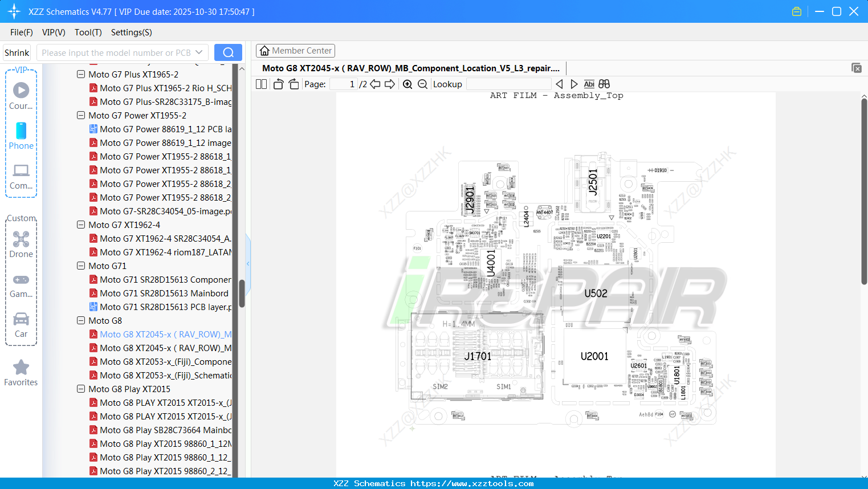Toggle the Abi match-case search option
This screenshot has height=489, width=868.
[x=589, y=84]
